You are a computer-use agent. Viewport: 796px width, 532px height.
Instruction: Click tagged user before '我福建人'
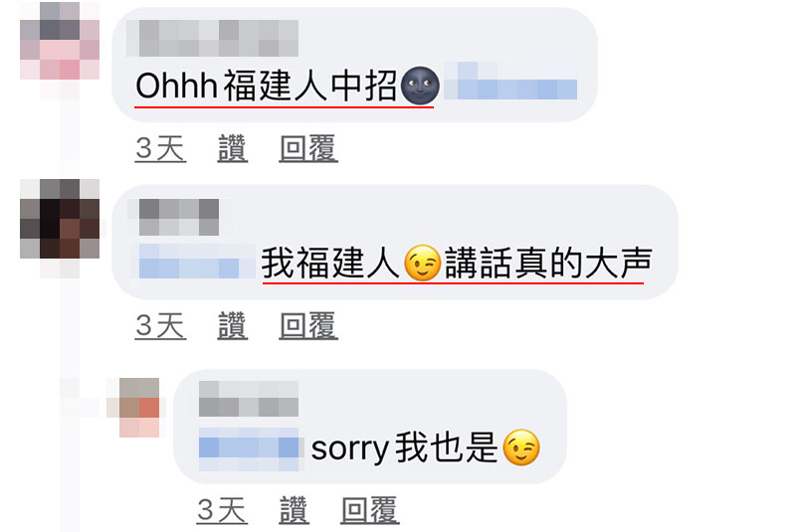[x=197, y=262]
